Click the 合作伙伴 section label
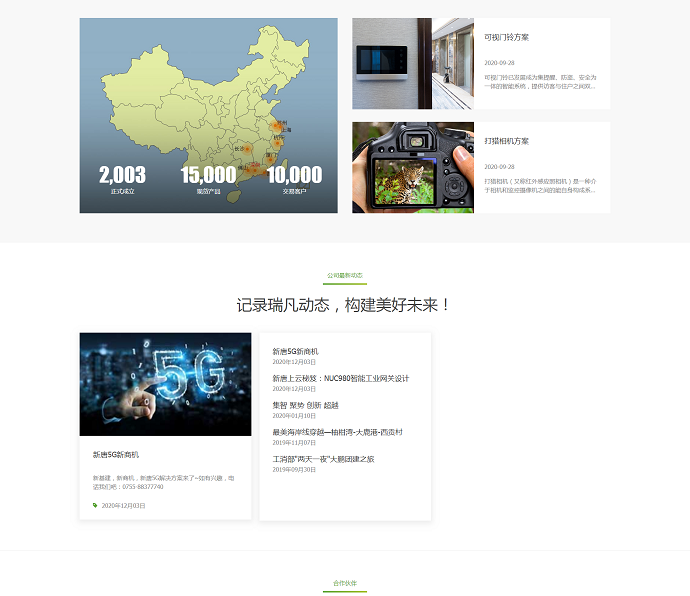This screenshot has width=690, height=596. pyautogui.click(x=344, y=583)
